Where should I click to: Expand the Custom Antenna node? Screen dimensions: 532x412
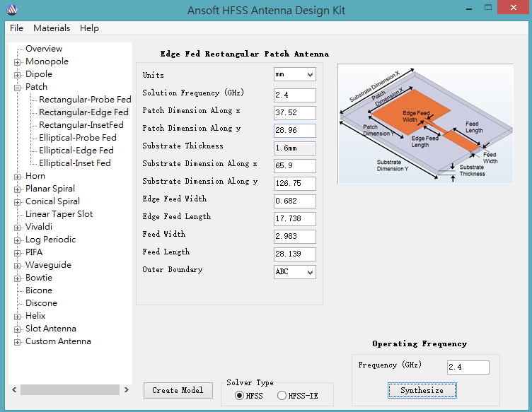pyautogui.click(x=17, y=342)
